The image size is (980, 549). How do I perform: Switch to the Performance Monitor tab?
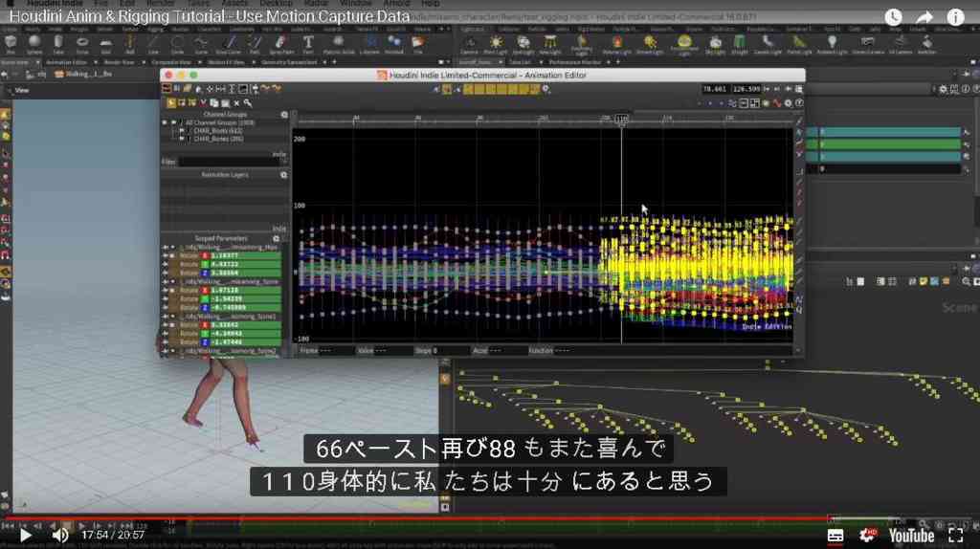point(575,62)
